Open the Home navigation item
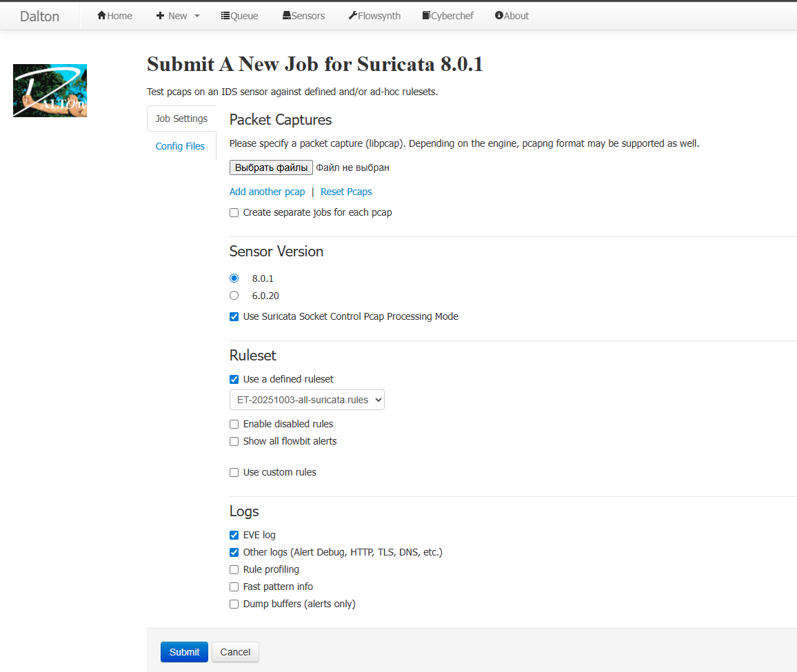 tap(115, 16)
